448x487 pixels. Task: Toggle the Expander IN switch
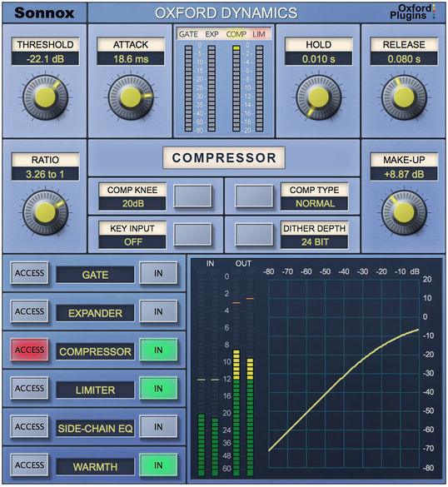point(158,311)
